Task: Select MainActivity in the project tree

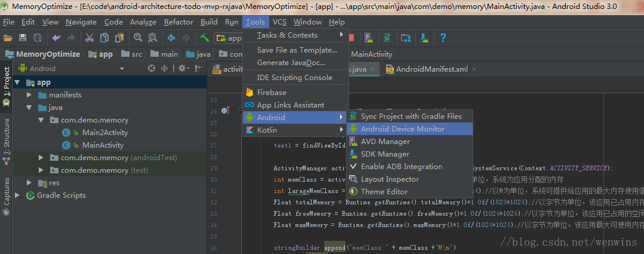Action: click(x=103, y=145)
